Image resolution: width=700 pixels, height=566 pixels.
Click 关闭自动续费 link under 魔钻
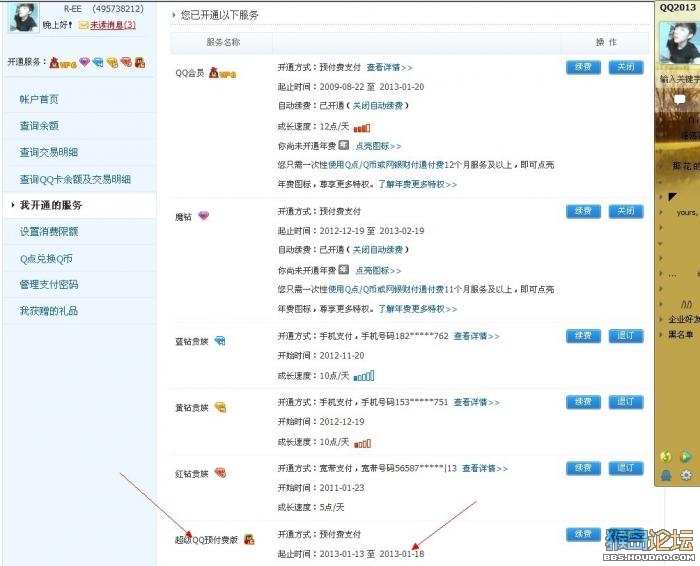(378, 250)
